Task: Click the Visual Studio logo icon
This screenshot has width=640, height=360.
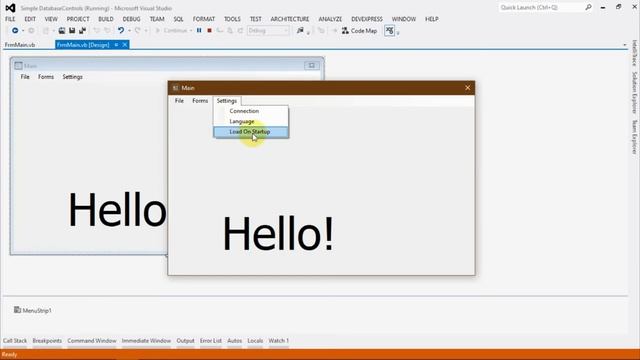Action: point(10,8)
